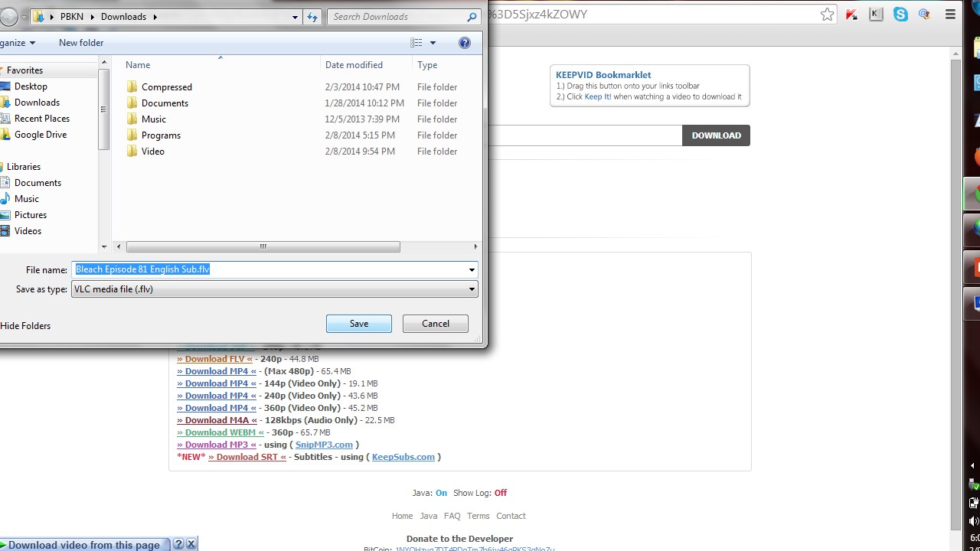Click Hide Folders to collapse browser pane

(x=25, y=326)
